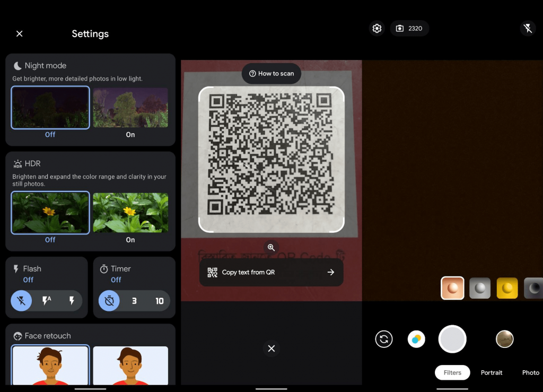Tap the zoom magnifier icon below QR

(271, 248)
